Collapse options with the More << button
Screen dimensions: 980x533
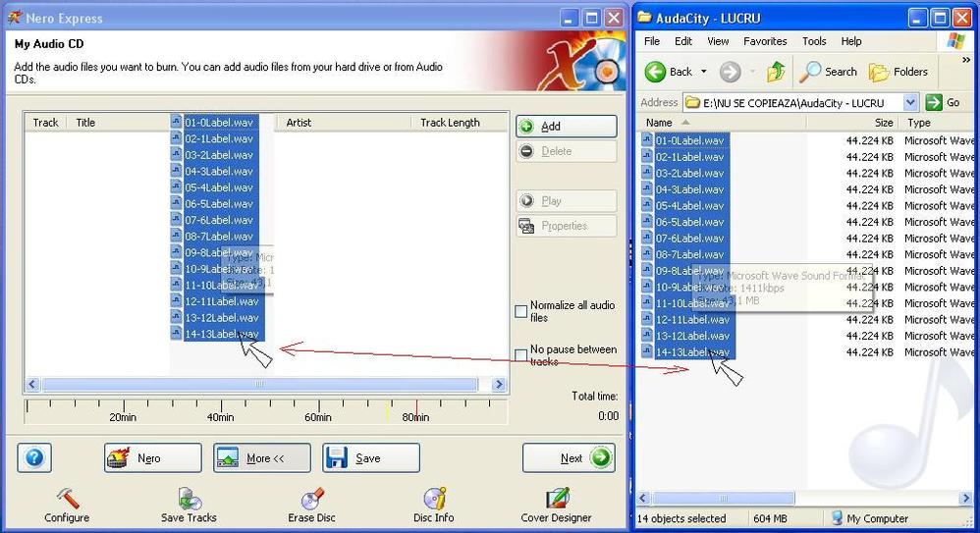point(261,458)
